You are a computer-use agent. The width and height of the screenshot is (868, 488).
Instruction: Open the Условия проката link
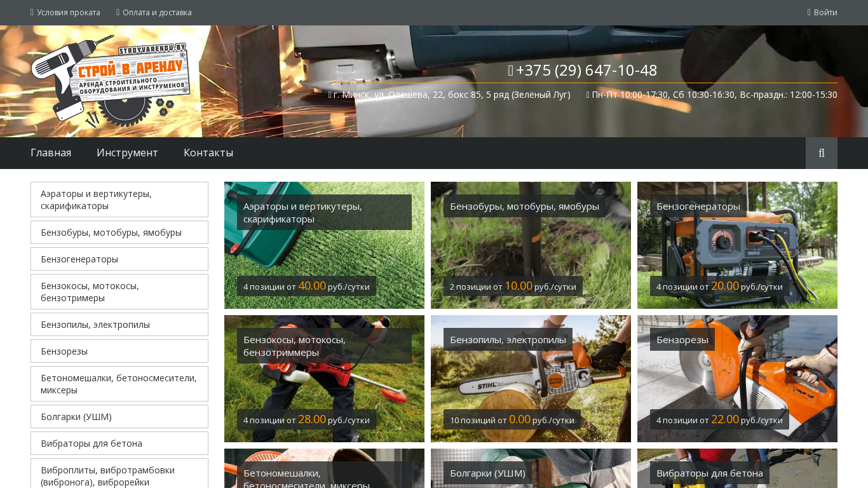tap(65, 12)
